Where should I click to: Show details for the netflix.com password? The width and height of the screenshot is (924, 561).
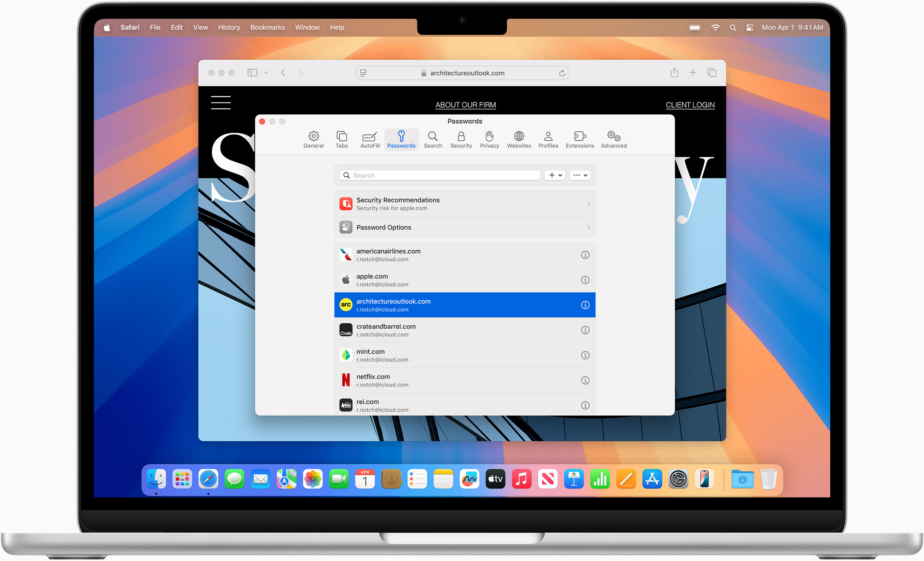[x=585, y=380]
